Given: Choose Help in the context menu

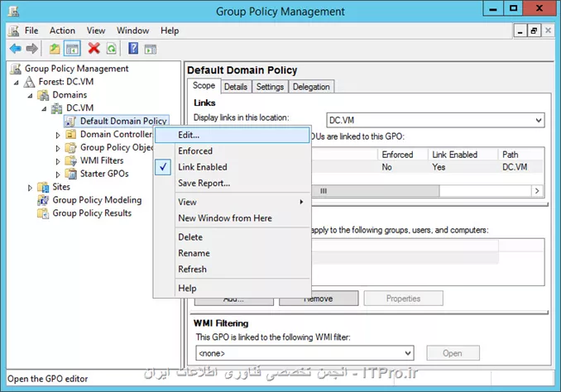Looking at the screenshot, I should tap(233, 289).
